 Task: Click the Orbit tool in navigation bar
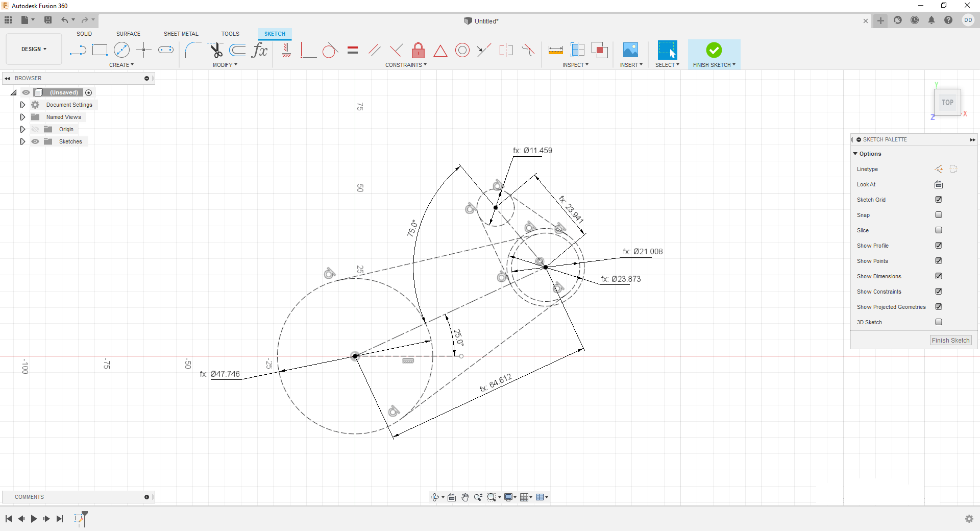tap(433, 497)
